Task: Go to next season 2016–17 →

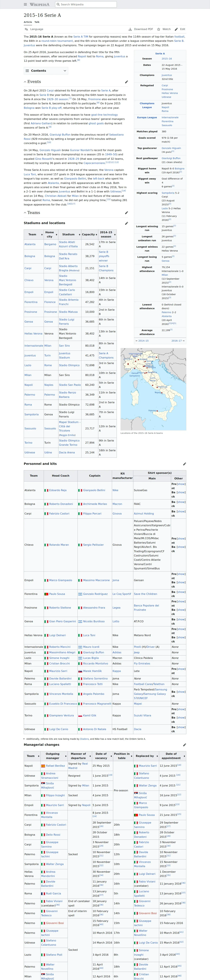Action: [x=178, y=341]
